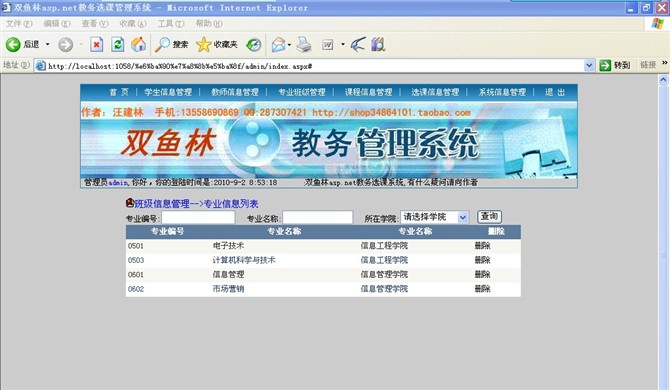Image resolution: width=670 pixels, height=390 pixels.
Task: Open 教师信息管理 navigation item
Action: point(235,92)
